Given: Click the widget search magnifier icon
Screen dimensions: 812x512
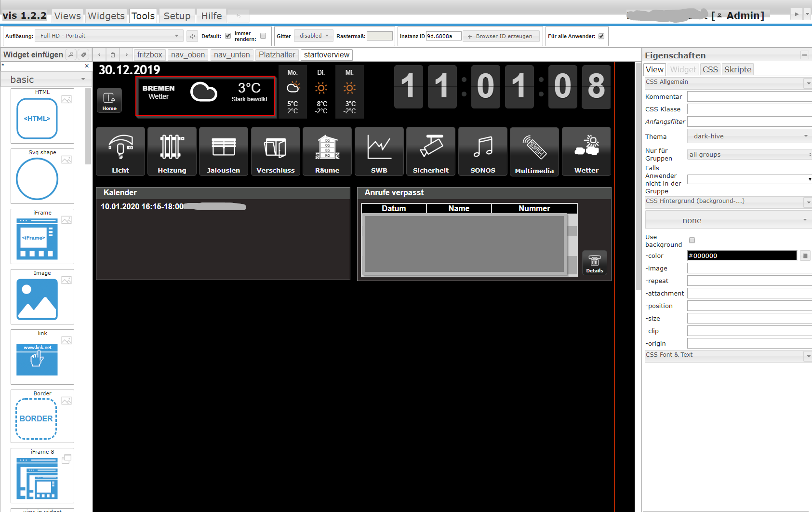Looking at the screenshot, I should point(71,54).
